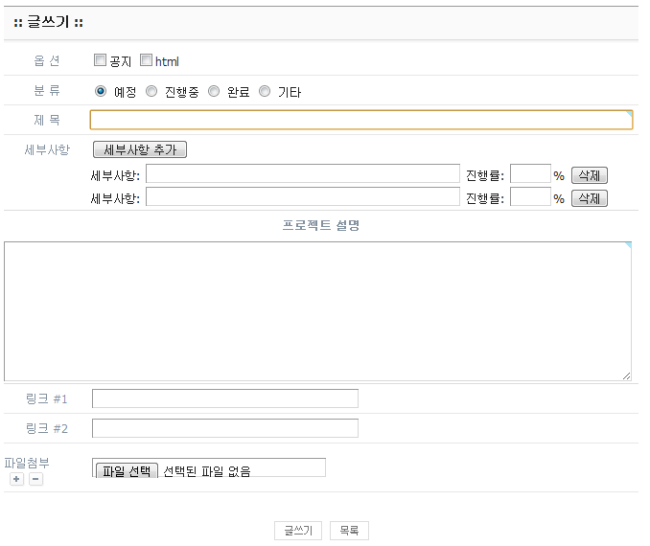Pick the 기타 radio button
Image resolution: width=650 pixels, height=546 pixels.
tap(265, 92)
